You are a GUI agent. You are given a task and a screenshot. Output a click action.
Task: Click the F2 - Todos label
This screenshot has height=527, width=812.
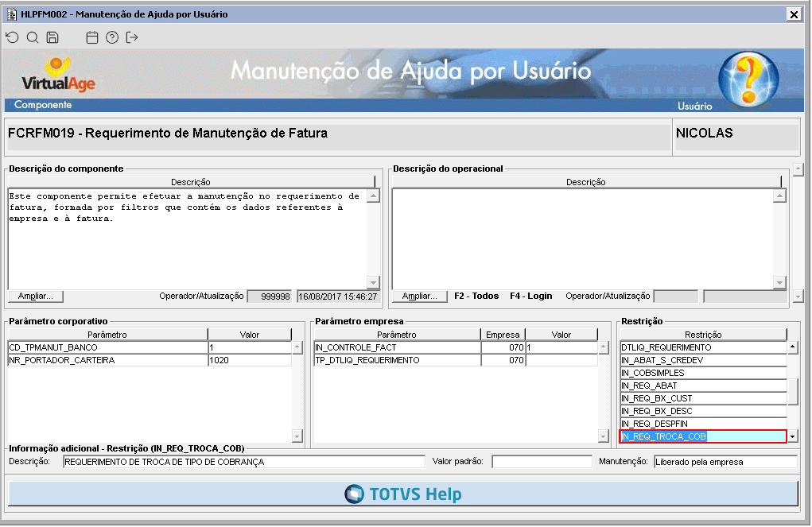pyautogui.click(x=476, y=296)
